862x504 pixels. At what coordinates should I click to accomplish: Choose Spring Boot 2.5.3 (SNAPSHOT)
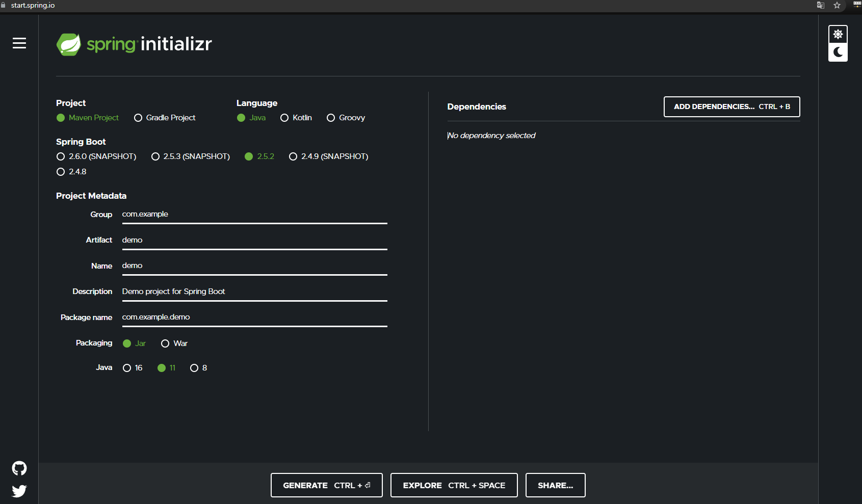point(191,156)
